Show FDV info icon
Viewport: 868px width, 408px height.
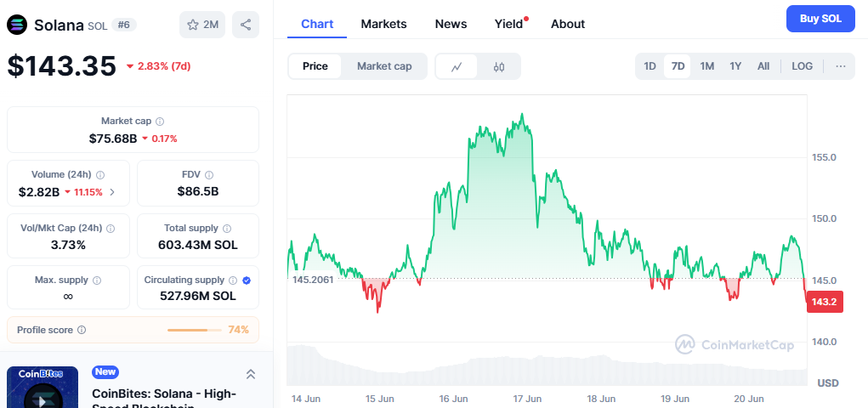tap(208, 175)
